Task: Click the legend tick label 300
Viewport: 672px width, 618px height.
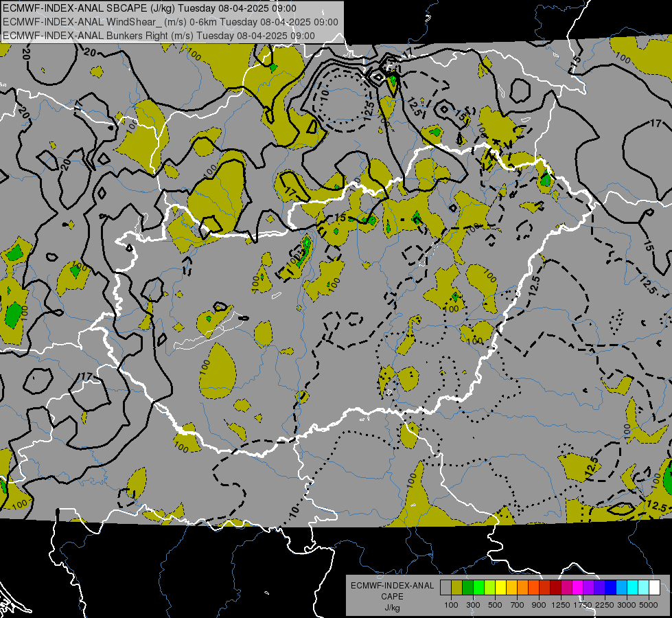Action: pyautogui.click(x=473, y=605)
